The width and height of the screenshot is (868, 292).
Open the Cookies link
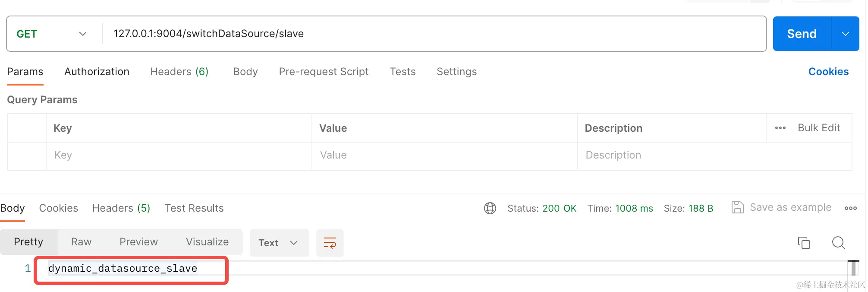point(828,72)
